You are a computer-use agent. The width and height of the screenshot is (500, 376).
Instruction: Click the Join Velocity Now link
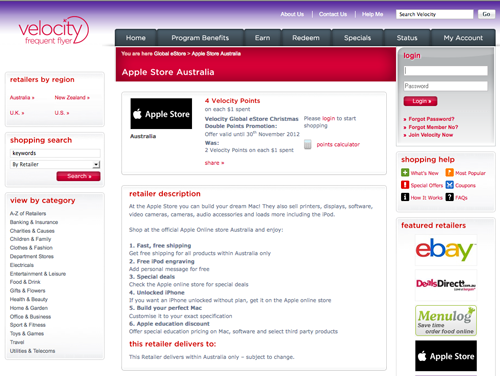(x=431, y=135)
